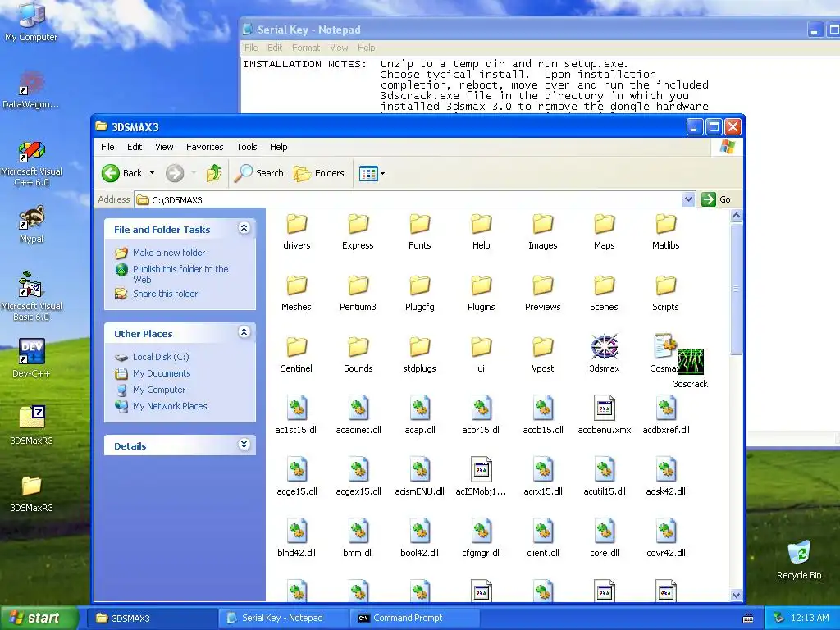Open the 3dsmax application icon
Screen dimensions: 840x630
[605, 347]
